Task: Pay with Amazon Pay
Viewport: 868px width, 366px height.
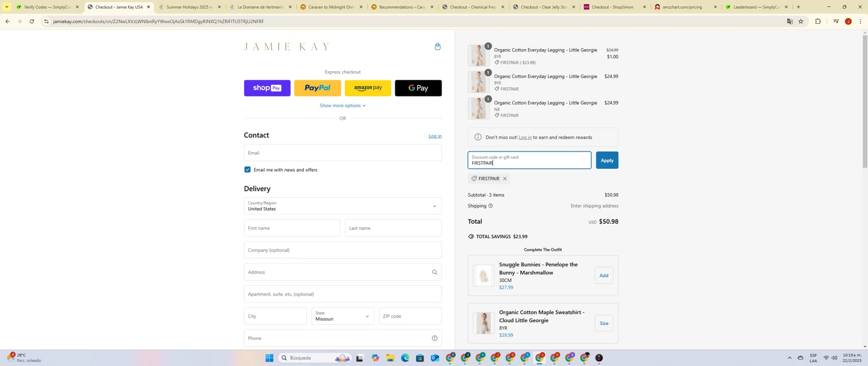Action: [x=368, y=88]
